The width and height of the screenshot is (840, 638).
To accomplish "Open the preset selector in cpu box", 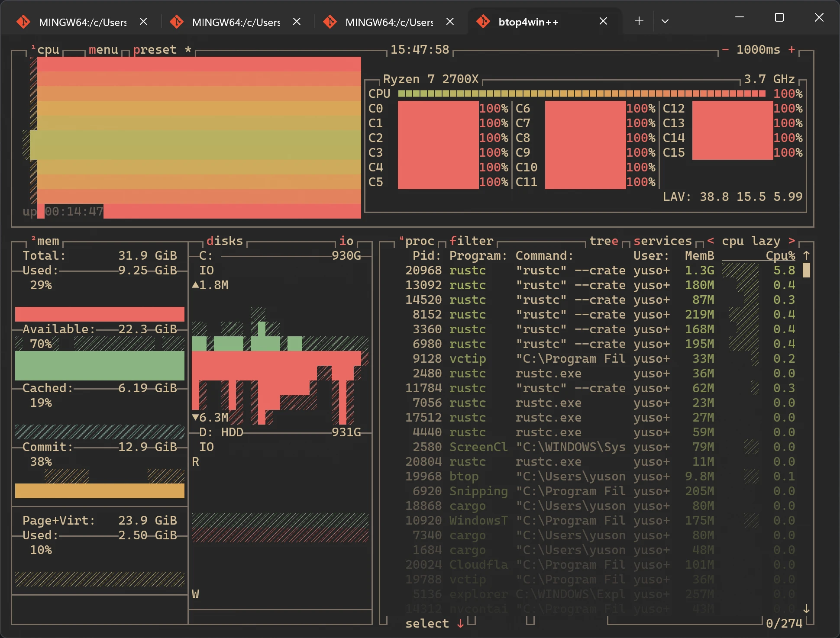I will 155,50.
